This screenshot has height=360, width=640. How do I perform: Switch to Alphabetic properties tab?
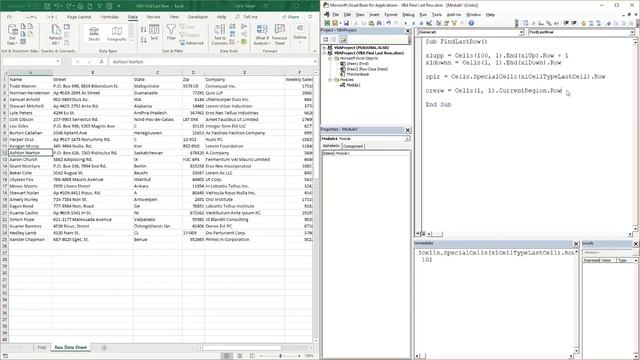[331, 146]
